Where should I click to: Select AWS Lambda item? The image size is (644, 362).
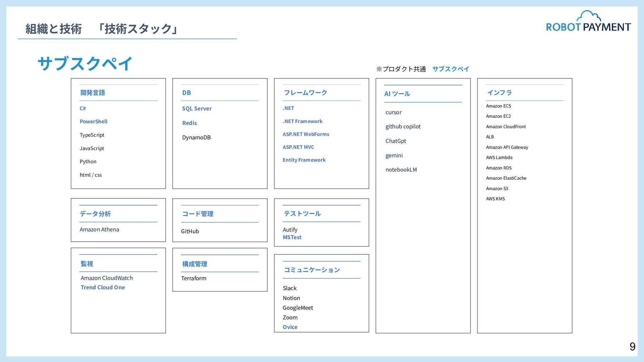[x=499, y=158]
